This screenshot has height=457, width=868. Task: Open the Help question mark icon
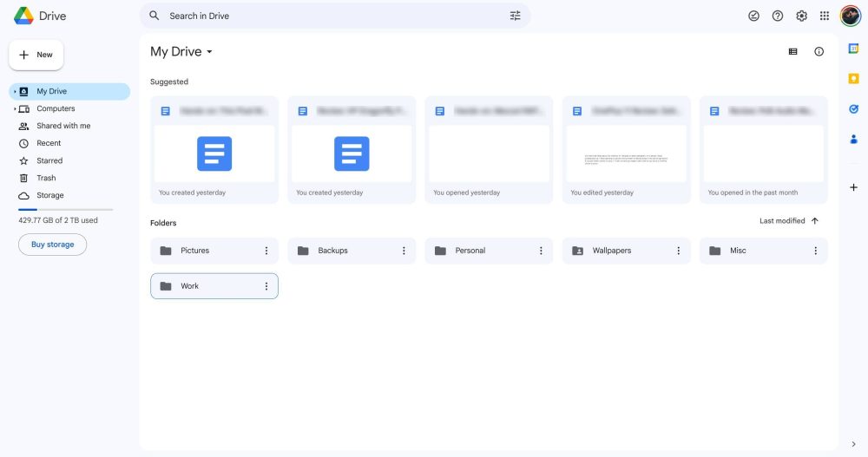[778, 16]
